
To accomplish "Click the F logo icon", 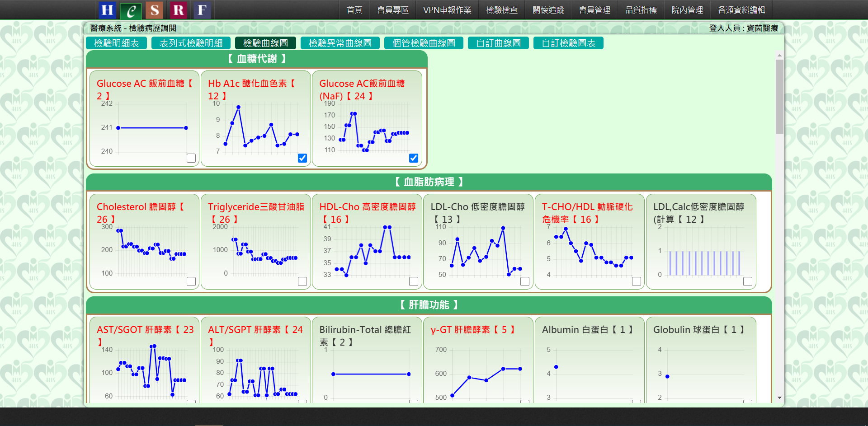I will pyautogui.click(x=202, y=10).
